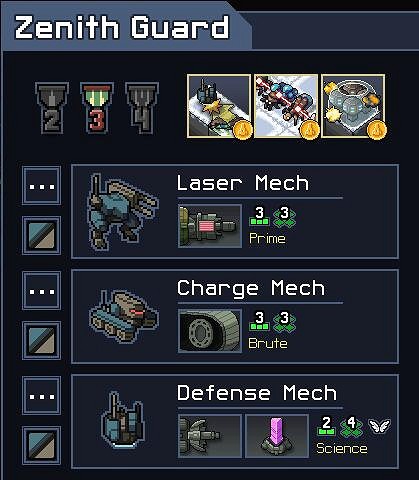The width and height of the screenshot is (419, 480).
Task: Open the options button beside Charge Mech
Action: [41, 290]
